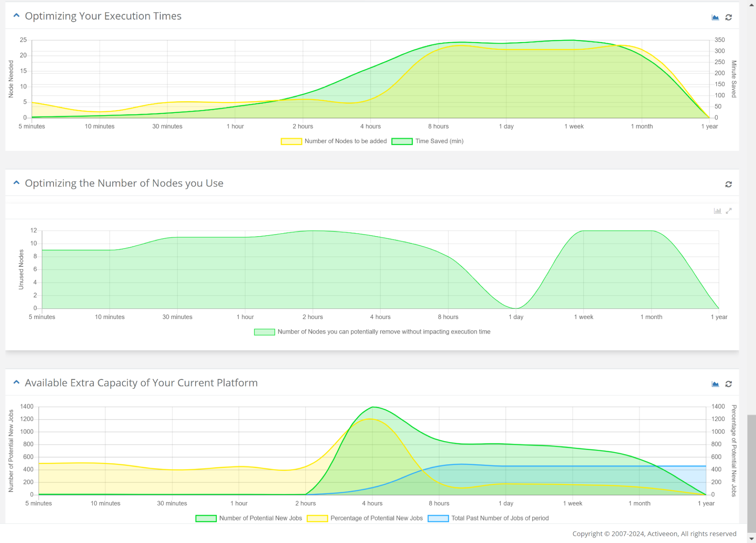Toggle Number of Potential New Jobs legend
756x543 pixels.
pos(249,518)
